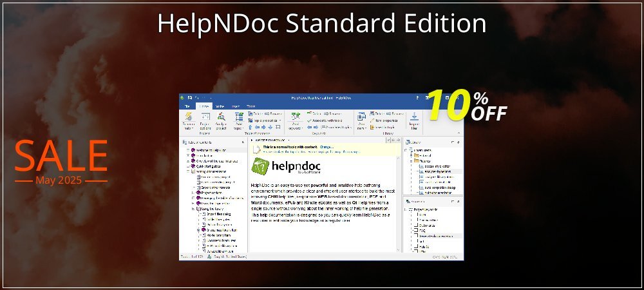Click the Import files ribbon icon
Viewport: 644px width, 290px height.
point(414,121)
